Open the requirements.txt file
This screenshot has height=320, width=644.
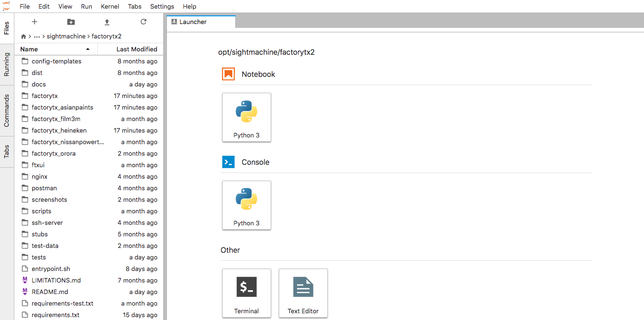(x=54, y=315)
